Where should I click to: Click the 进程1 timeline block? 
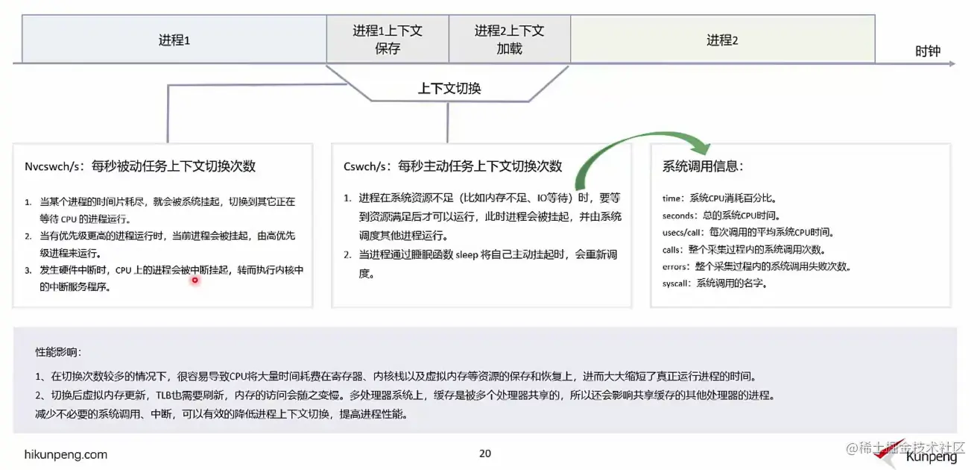[x=174, y=40]
